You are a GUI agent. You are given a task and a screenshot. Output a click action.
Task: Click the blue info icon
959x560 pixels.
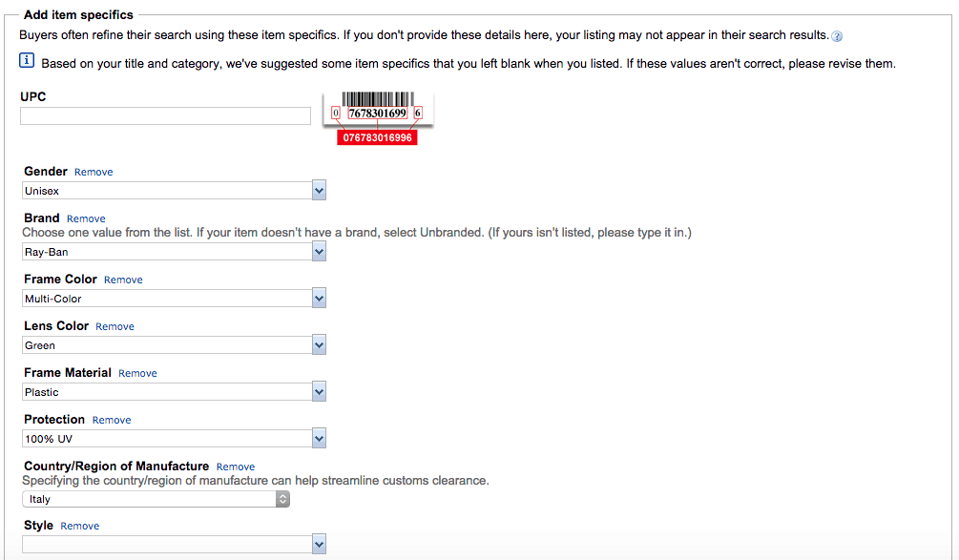pos(26,60)
